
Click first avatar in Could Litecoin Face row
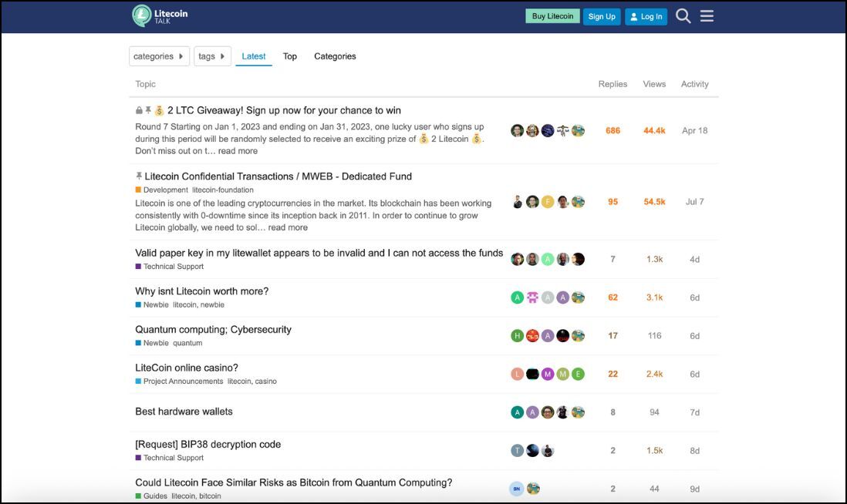tap(517, 489)
